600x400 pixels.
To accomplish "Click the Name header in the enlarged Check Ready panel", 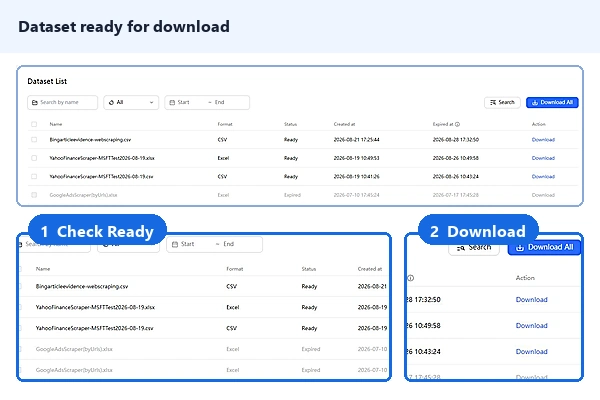I will [x=43, y=269].
